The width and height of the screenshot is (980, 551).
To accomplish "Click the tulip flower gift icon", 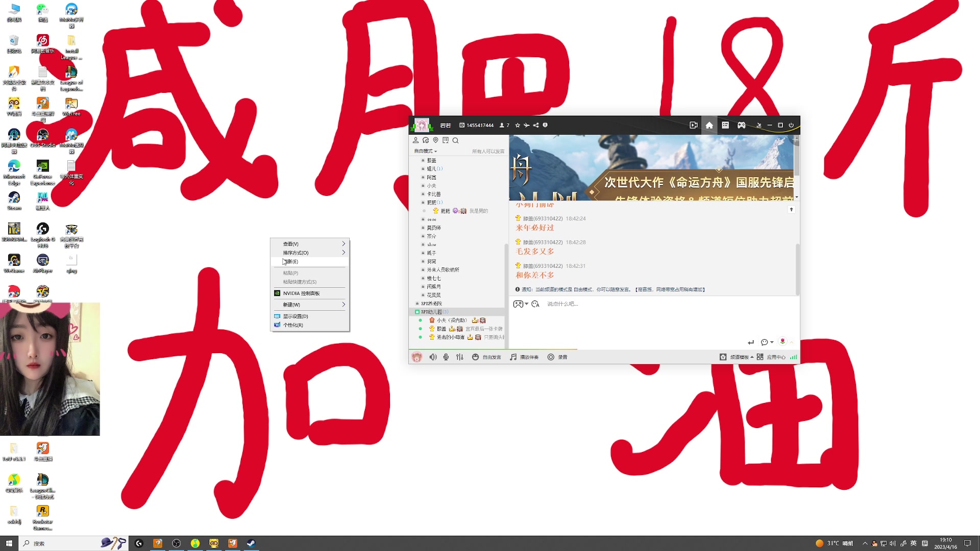I will (x=782, y=341).
